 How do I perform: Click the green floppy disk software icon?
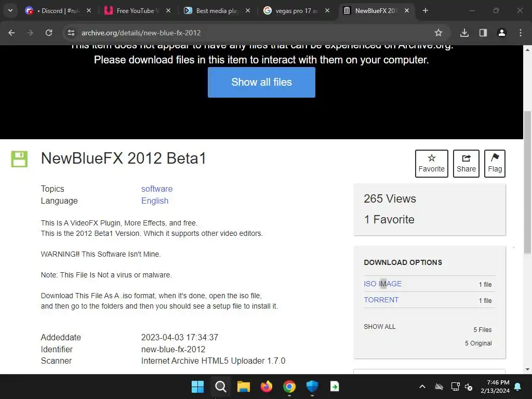[19, 159]
